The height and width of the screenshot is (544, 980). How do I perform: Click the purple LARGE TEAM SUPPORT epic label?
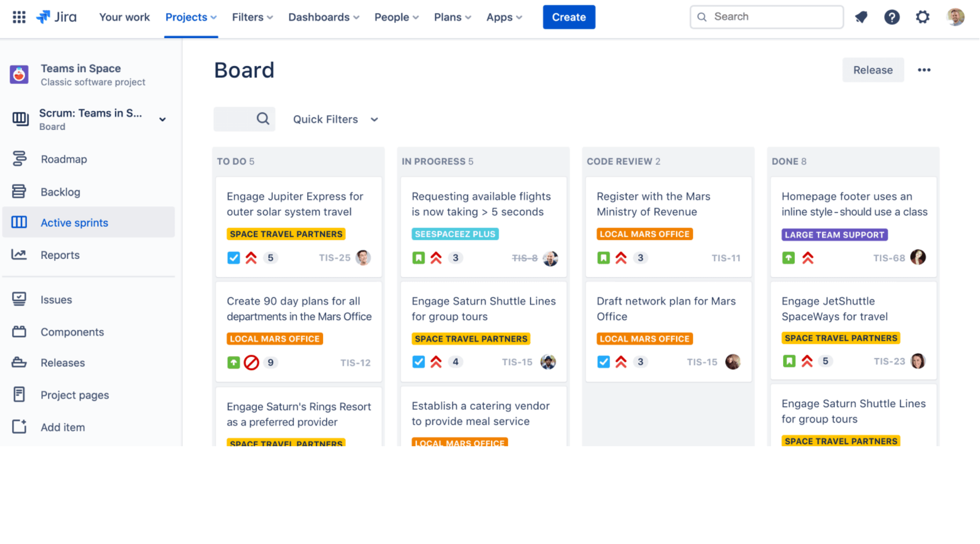click(834, 235)
